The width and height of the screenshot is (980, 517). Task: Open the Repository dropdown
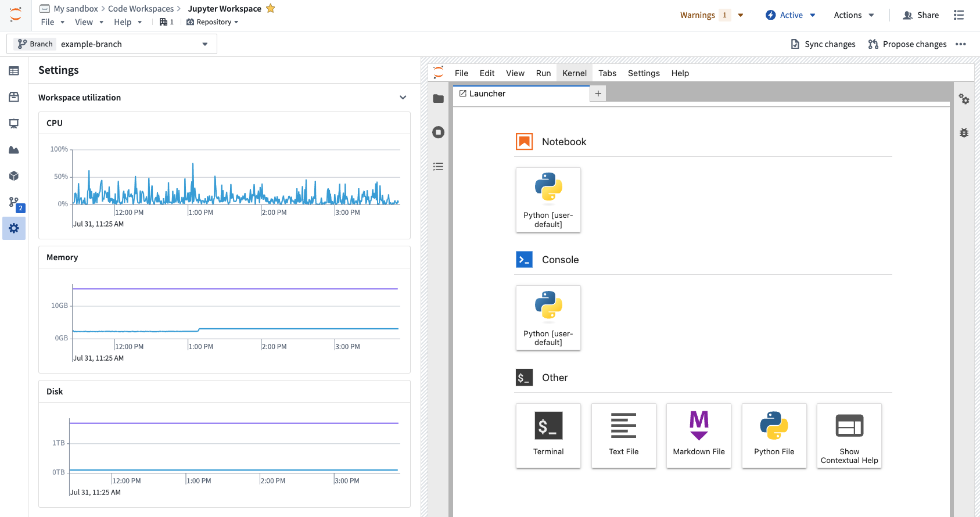[213, 22]
